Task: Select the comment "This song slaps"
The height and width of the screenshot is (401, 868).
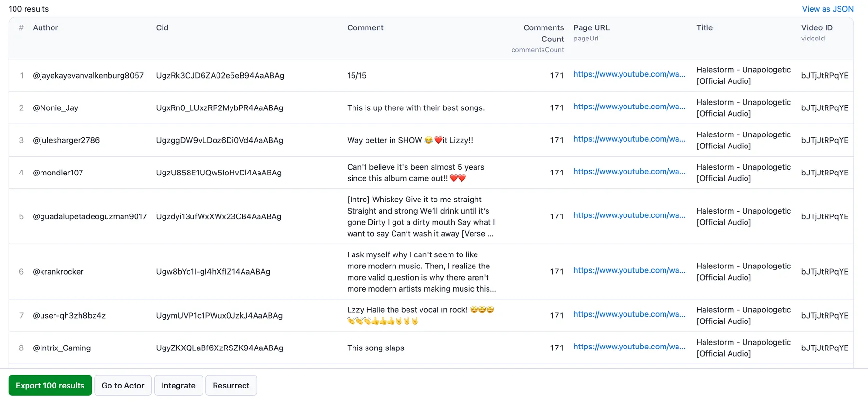Action: (x=376, y=348)
